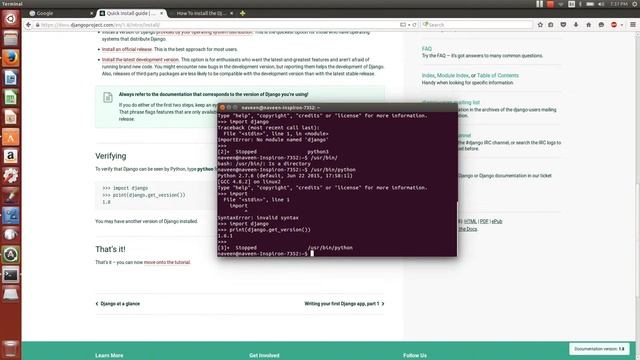Go to previous page Django at a glance
The width and height of the screenshot is (640, 360).
tap(118, 304)
